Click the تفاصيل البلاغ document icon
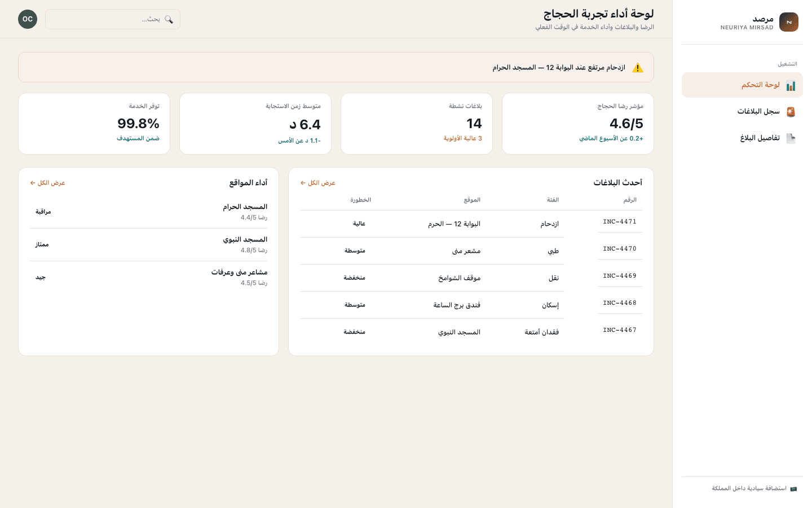812x508 pixels. click(x=791, y=138)
